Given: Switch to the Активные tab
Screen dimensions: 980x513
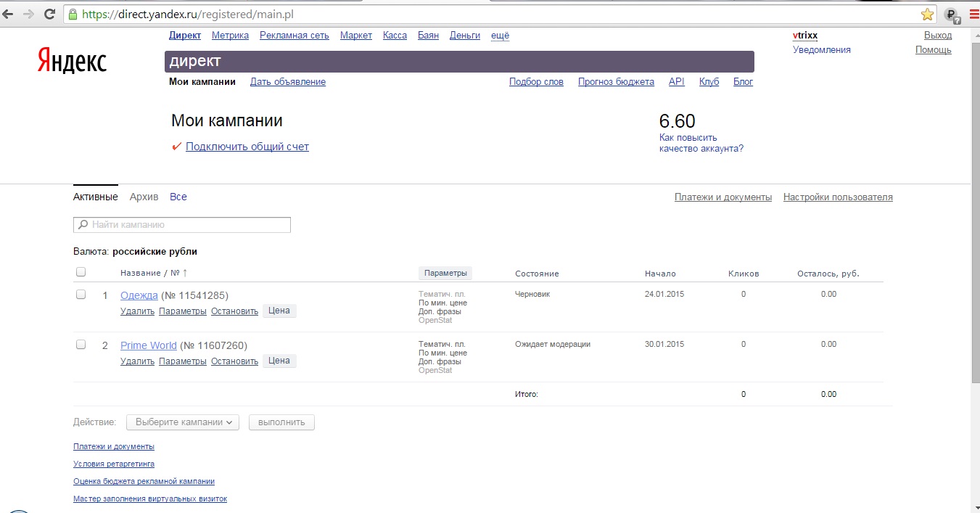Looking at the screenshot, I should [x=96, y=197].
